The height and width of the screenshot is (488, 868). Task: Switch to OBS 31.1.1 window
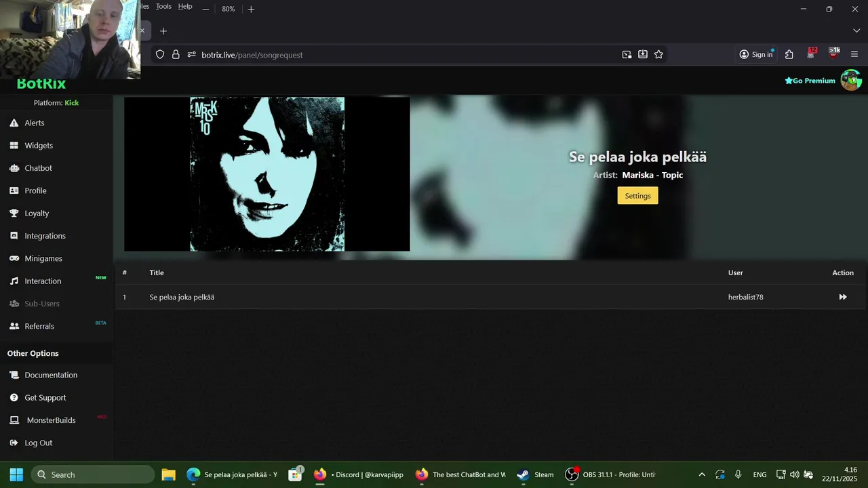coord(610,474)
